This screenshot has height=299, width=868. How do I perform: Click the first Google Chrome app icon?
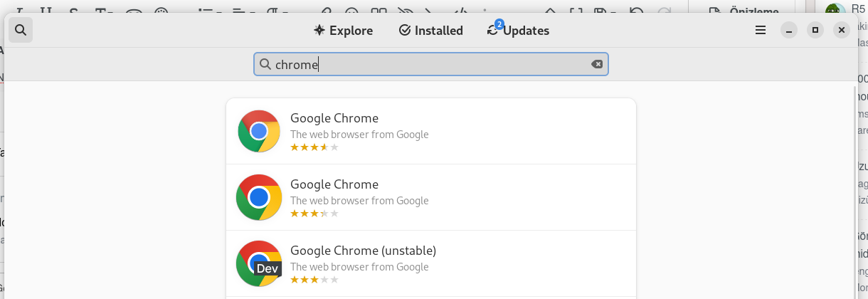[x=259, y=131]
